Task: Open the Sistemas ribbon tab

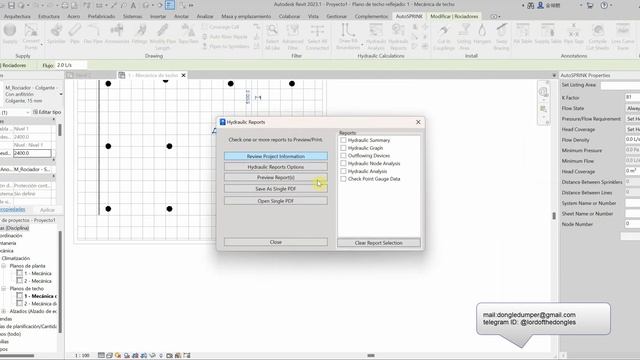Action: pos(132,16)
